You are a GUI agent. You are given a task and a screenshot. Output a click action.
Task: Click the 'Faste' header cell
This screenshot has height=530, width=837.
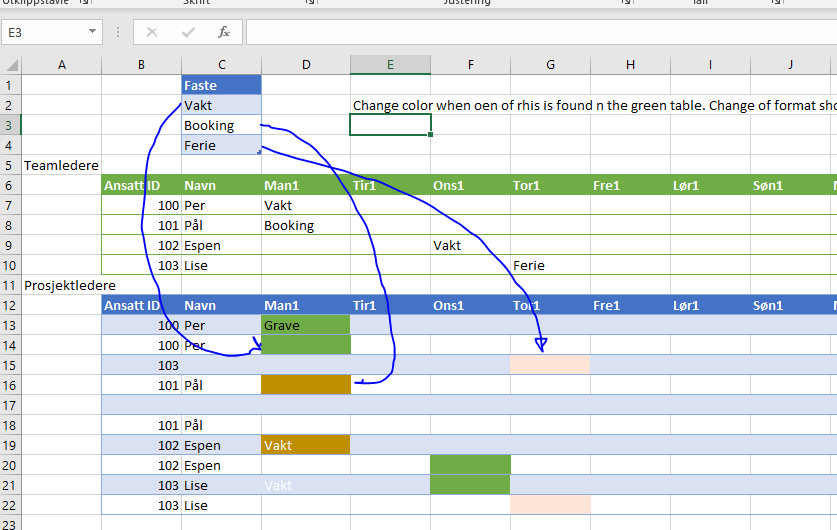pos(222,85)
